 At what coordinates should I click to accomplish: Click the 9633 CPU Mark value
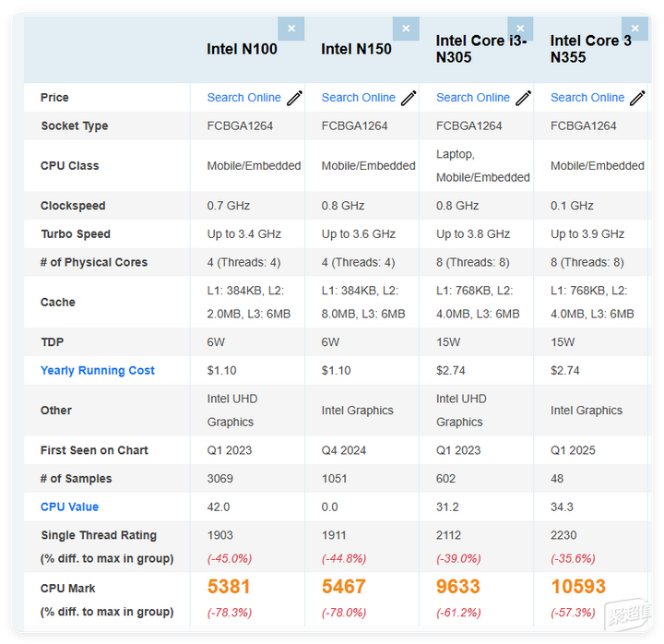[x=458, y=587]
